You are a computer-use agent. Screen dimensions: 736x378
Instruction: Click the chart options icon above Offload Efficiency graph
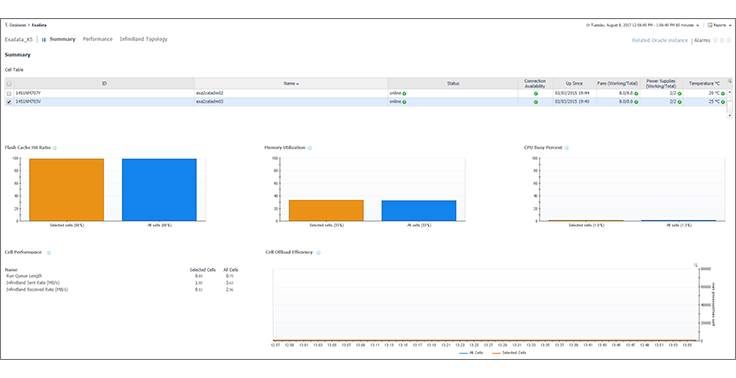click(696, 265)
